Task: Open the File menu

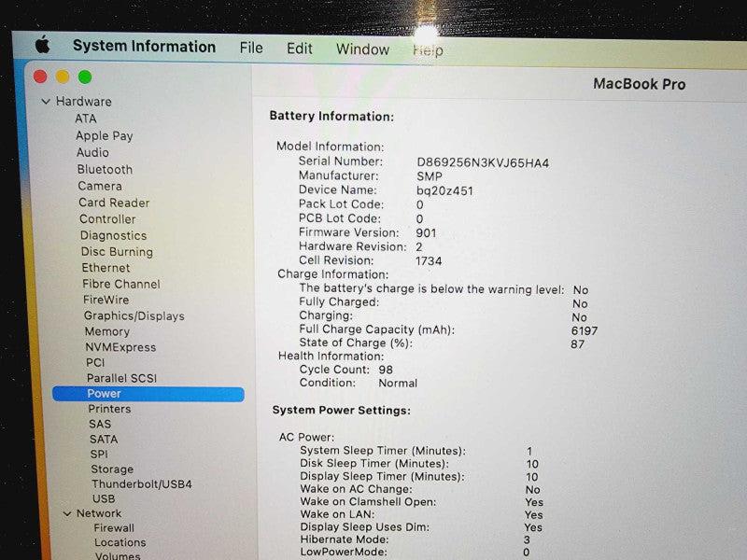Action: click(x=251, y=48)
